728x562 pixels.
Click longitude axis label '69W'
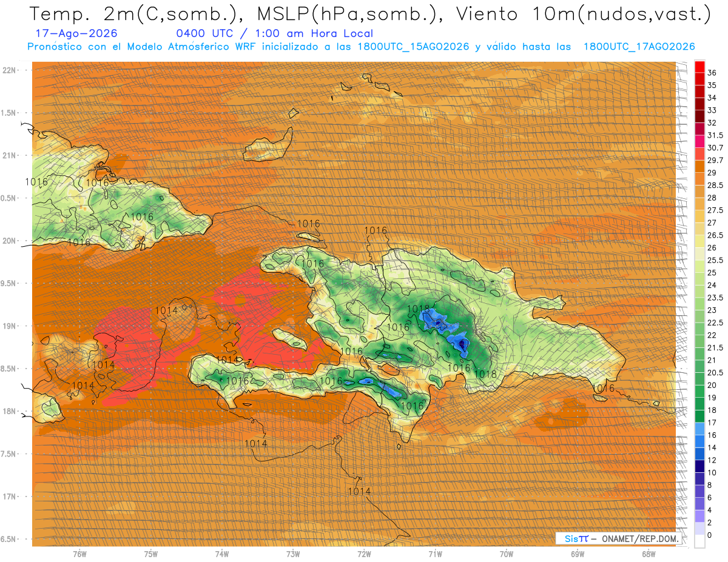(x=578, y=554)
